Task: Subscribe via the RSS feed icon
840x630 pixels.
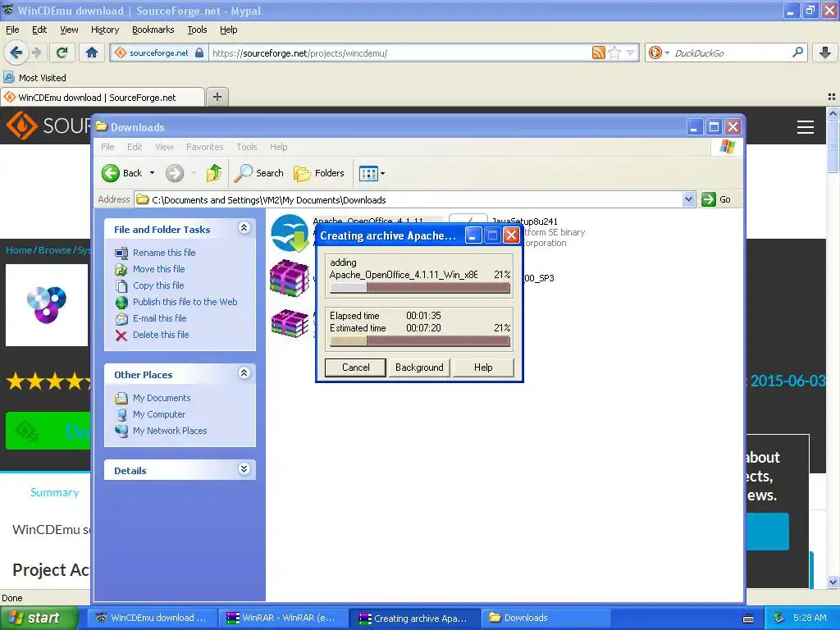Action: (598, 52)
